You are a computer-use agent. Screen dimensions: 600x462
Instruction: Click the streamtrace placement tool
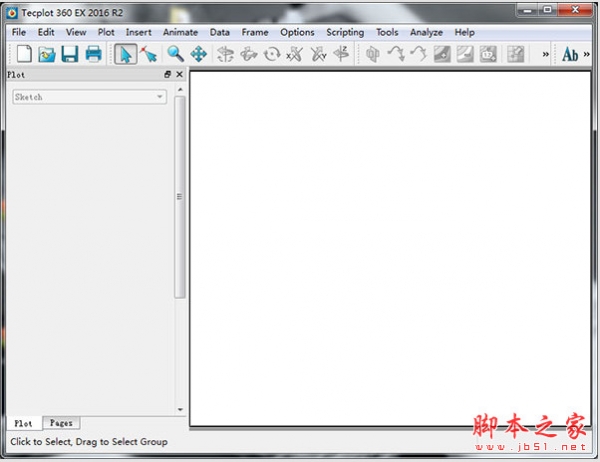click(396, 54)
